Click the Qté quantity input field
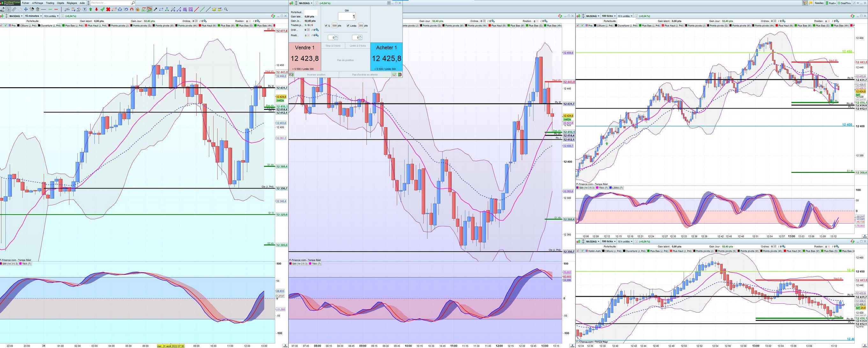Screen dimensions: 868x348 [x=347, y=17]
